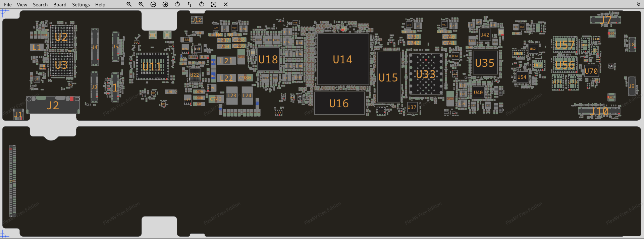Zoom in with the plus circle icon
The height and width of the screenshot is (239, 644).
click(x=165, y=4)
